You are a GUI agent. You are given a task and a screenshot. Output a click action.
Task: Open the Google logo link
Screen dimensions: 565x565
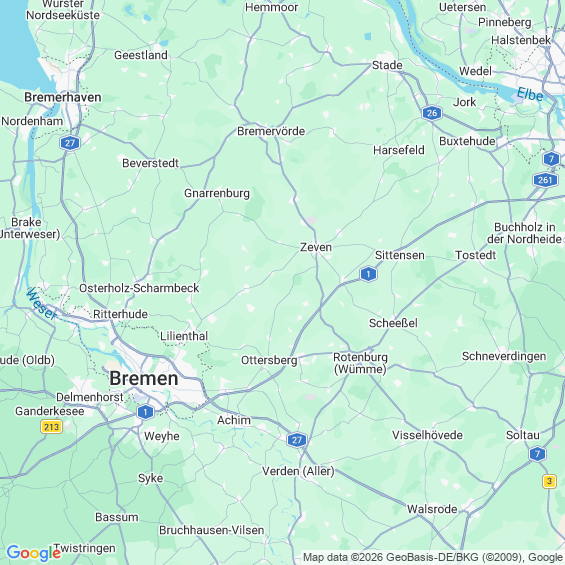(x=34, y=553)
